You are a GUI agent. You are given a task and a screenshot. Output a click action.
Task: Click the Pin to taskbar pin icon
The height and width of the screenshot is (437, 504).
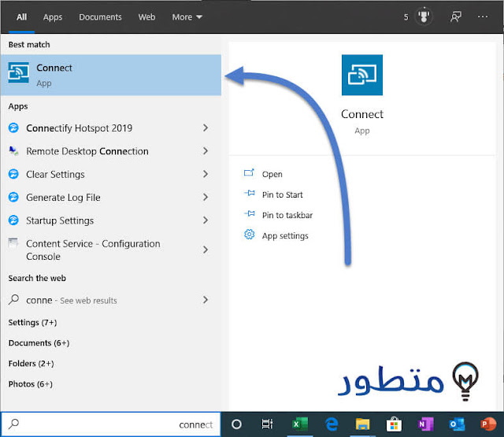tap(250, 214)
